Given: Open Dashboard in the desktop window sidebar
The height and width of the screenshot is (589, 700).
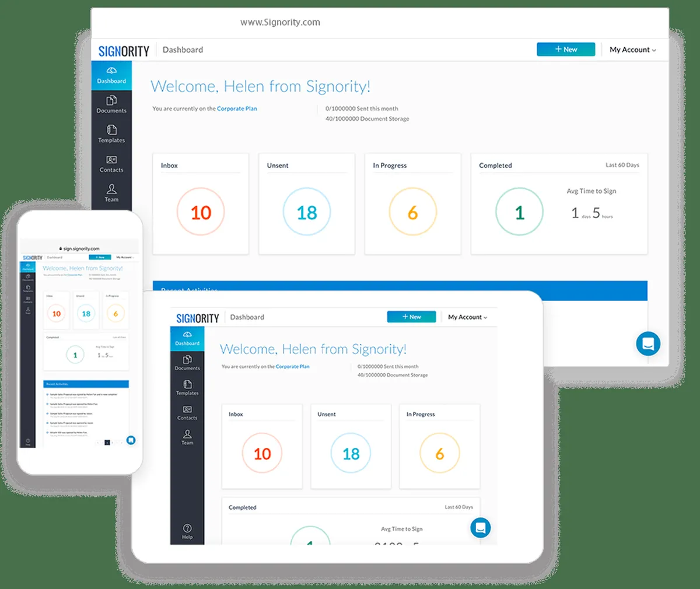Looking at the screenshot, I should pyautogui.click(x=111, y=75).
